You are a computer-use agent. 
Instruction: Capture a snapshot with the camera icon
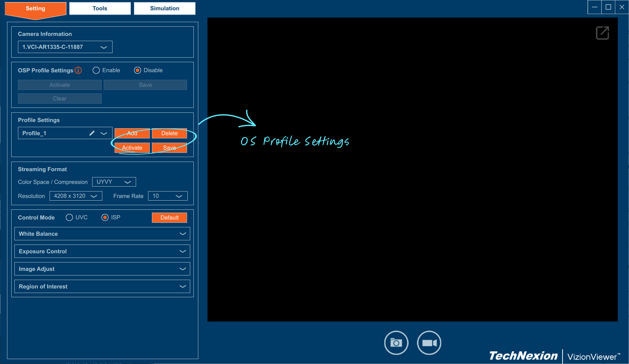click(x=396, y=343)
